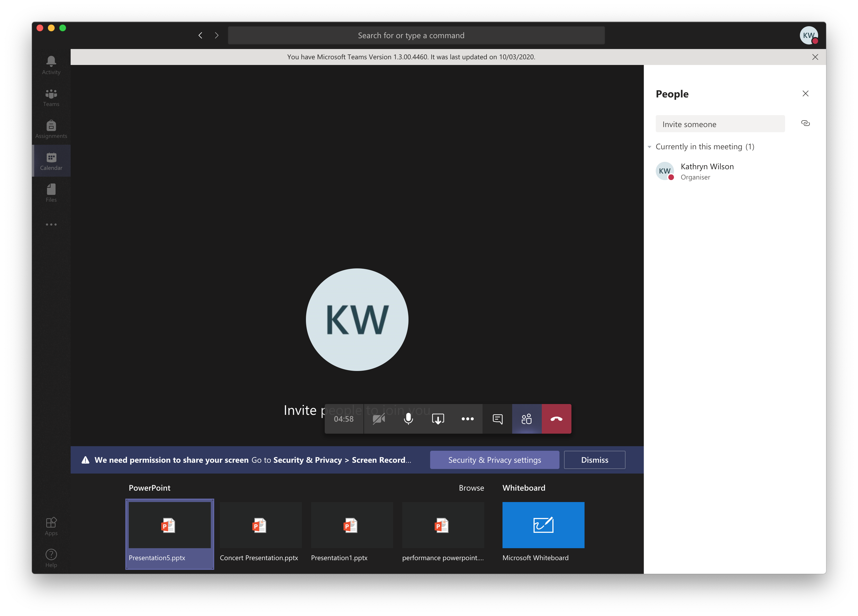Open more actions ellipsis in meeting toolbar
Image resolution: width=858 pixels, height=616 pixels.
(467, 419)
